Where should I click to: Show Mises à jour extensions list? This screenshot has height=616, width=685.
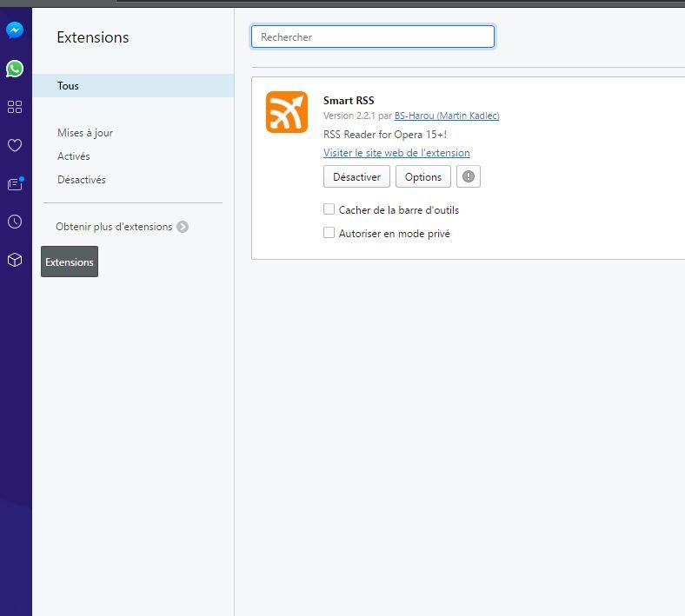[85, 133]
